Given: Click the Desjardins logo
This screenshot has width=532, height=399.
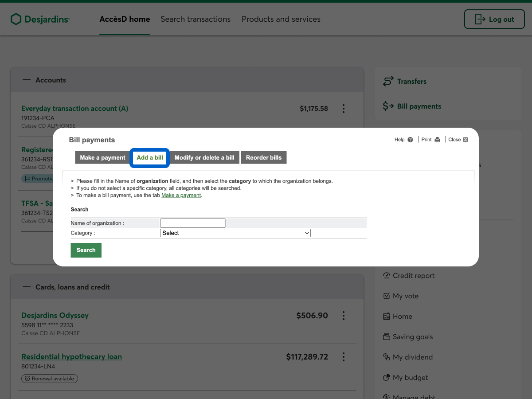Looking at the screenshot, I should coord(40,19).
